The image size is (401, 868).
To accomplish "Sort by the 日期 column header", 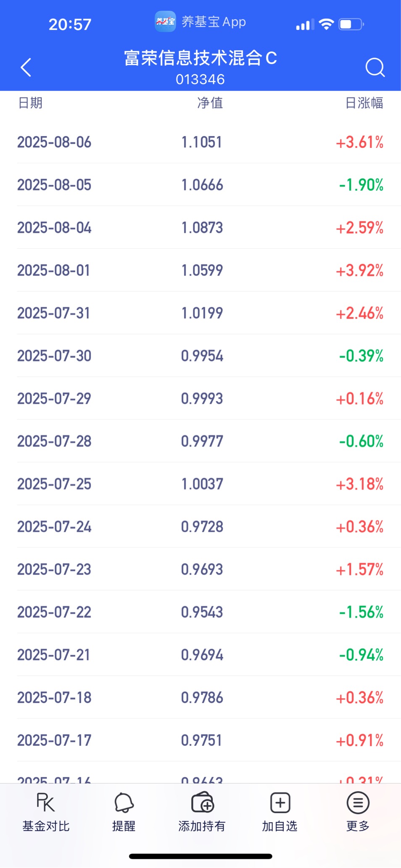I will tap(30, 103).
